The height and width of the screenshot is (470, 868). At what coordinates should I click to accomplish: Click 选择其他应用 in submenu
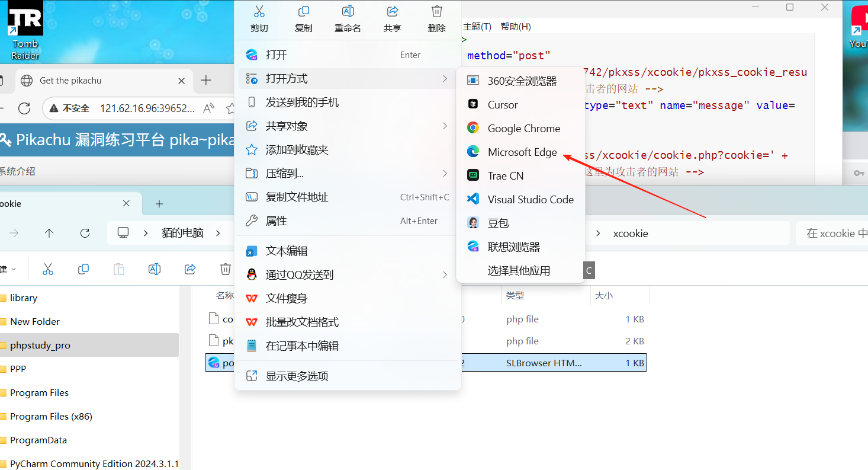[520, 270]
